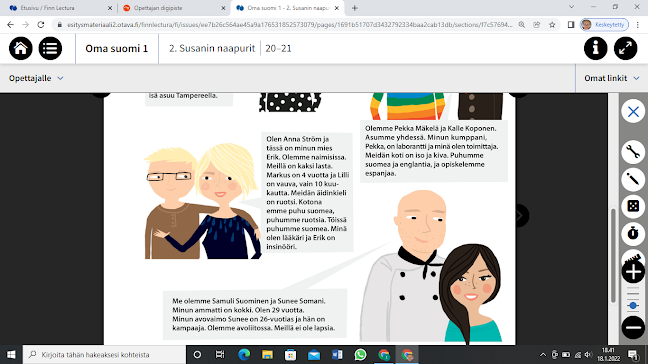Open the table of contents list icon
Image resolution: width=648 pixels, height=364 pixels.
(x=50, y=48)
